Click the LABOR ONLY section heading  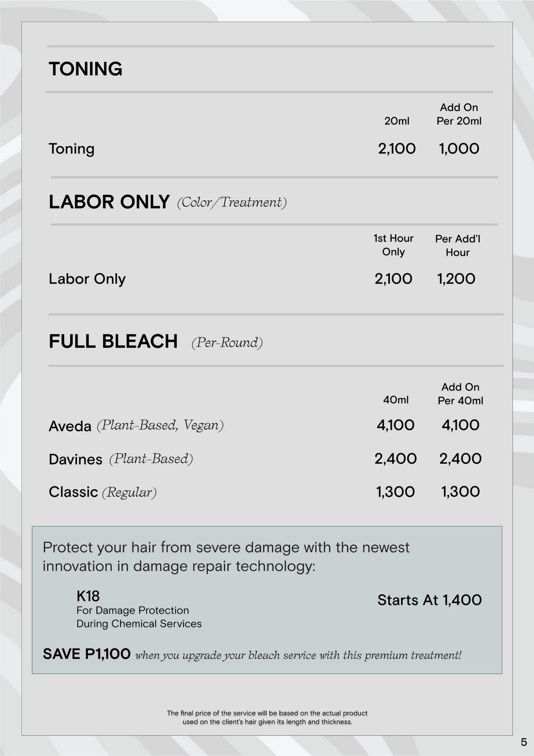point(109,202)
